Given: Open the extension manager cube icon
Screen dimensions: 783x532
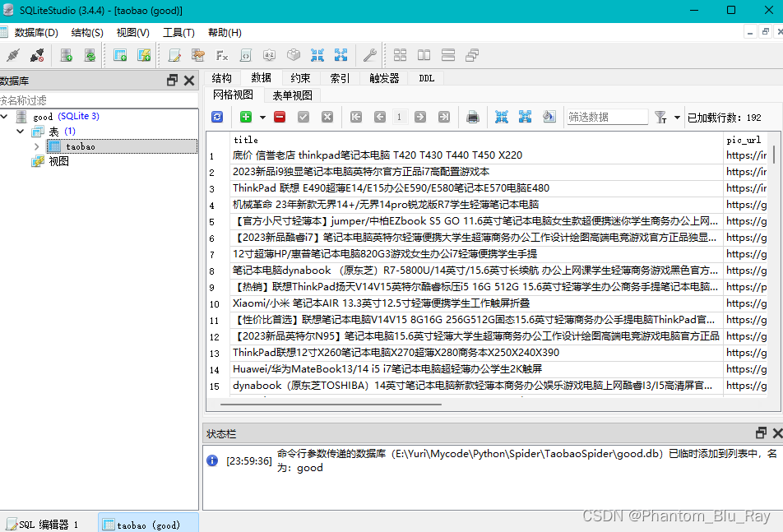Looking at the screenshot, I should (x=294, y=55).
